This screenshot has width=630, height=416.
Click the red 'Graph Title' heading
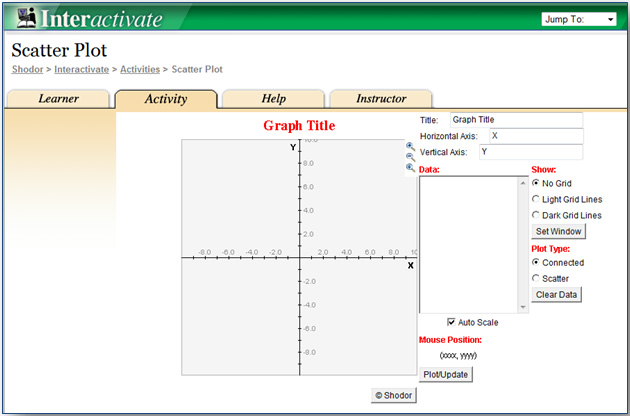pos(299,126)
